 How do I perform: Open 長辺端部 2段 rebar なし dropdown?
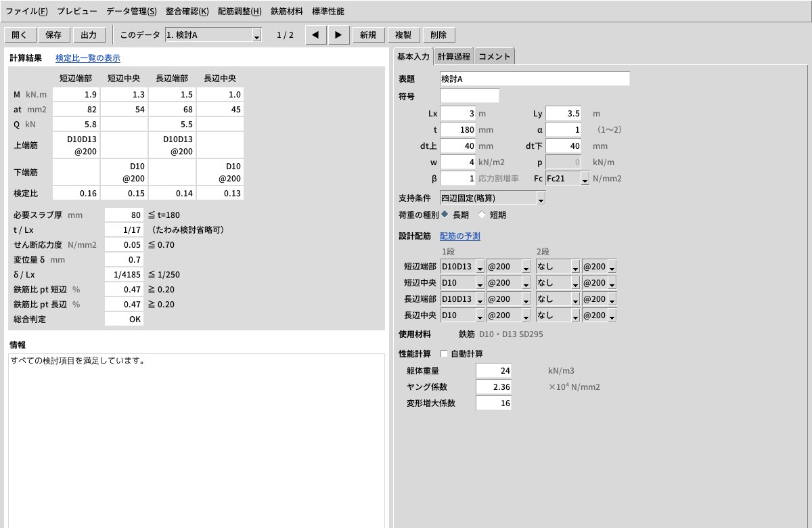point(558,299)
